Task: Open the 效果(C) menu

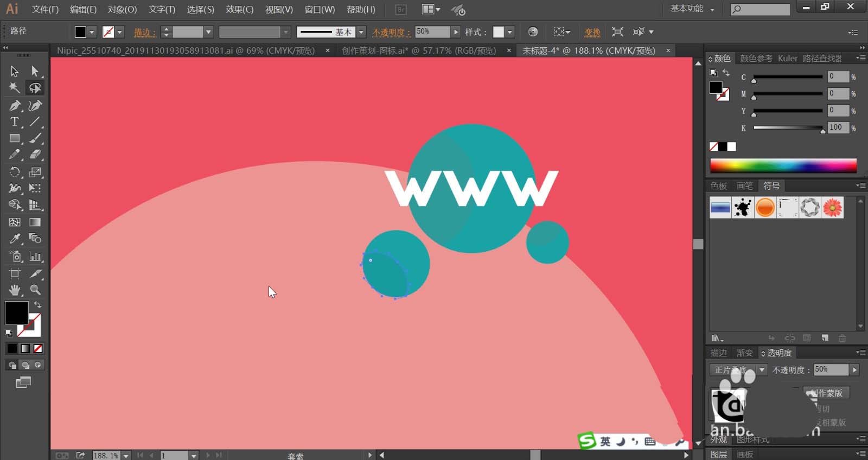Action: click(x=240, y=10)
